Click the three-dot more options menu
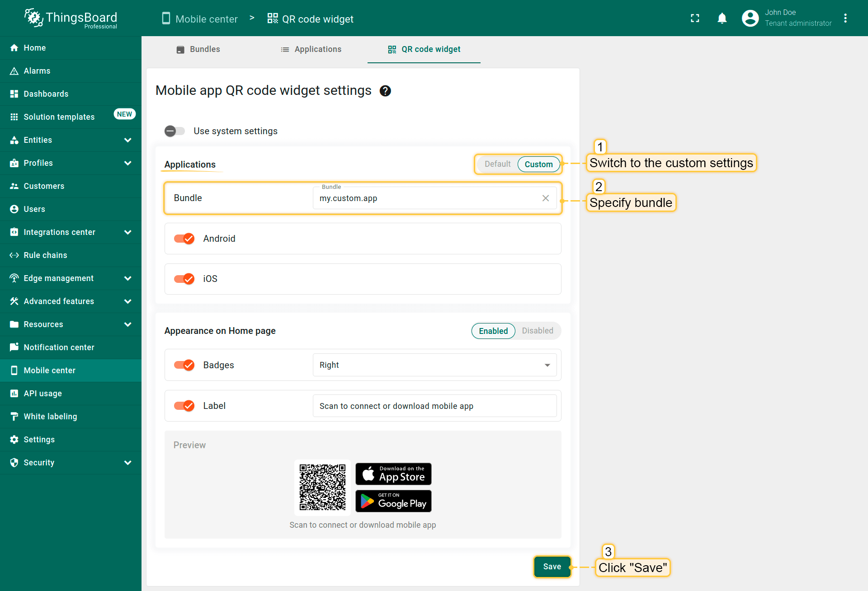Screen dimensions: 868x591 point(845,18)
